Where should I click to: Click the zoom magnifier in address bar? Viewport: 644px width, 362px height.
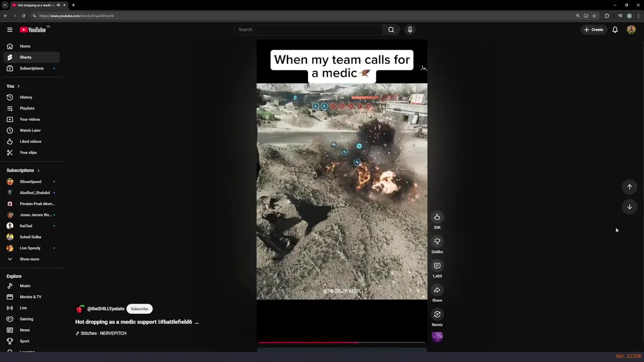tap(578, 16)
